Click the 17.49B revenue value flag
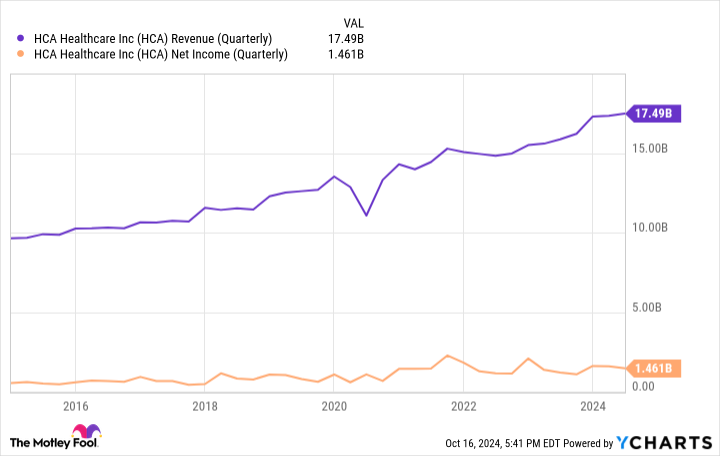The image size is (720, 456). [x=655, y=113]
